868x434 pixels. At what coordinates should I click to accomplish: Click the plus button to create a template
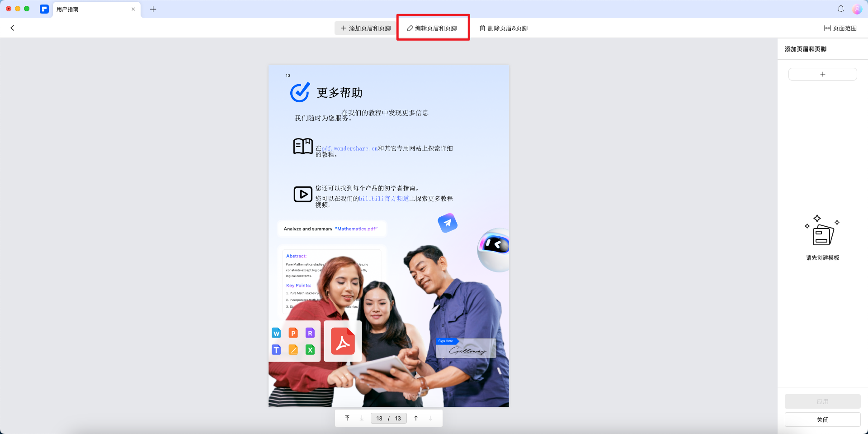822,74
